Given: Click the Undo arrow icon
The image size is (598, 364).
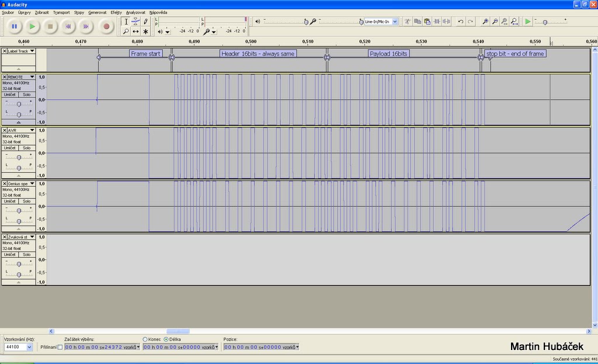Looking at the screenshot, I should click(x=461, y=22).
